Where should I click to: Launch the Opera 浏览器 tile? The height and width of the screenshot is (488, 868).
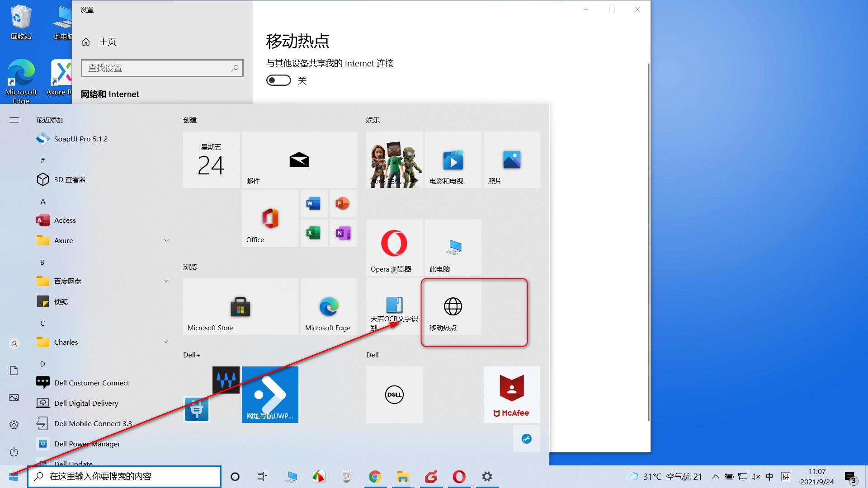(394, 248)
